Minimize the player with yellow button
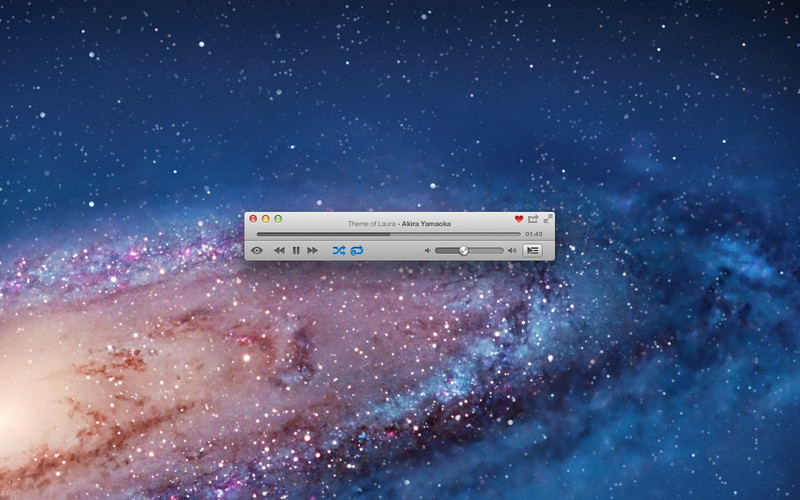This screenshot has width=800, height=500. pos(266,219)
